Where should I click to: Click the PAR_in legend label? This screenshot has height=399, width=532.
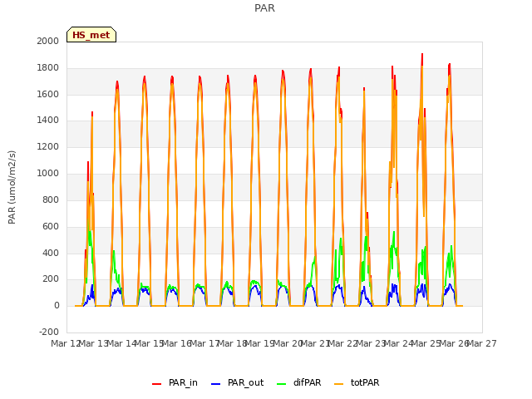click(183, 382)
